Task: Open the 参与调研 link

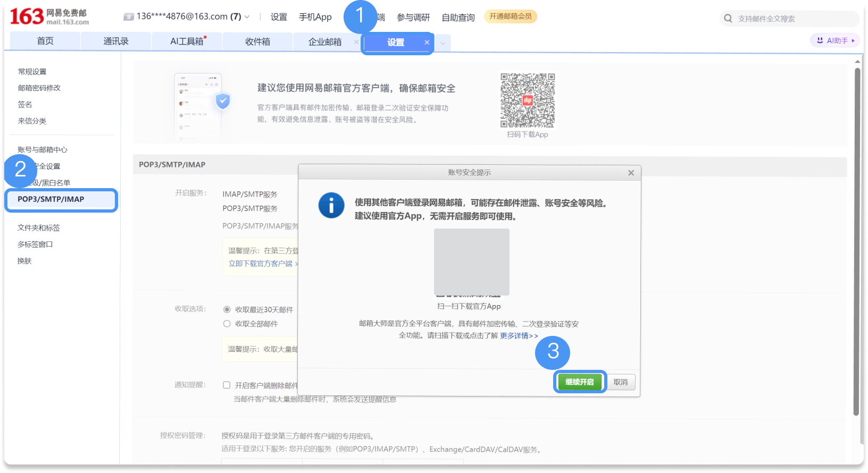Action: [x=413, y=18]
